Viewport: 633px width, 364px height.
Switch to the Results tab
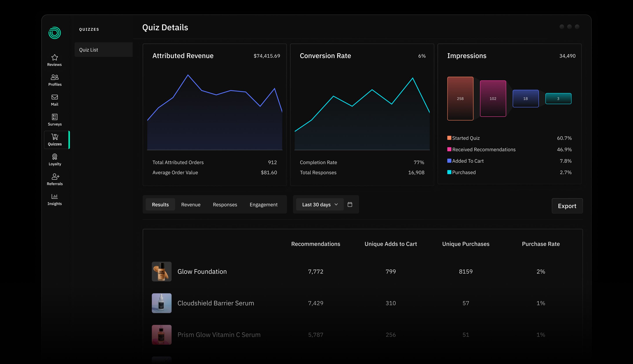pyautogui.click(x=160, y=204)
